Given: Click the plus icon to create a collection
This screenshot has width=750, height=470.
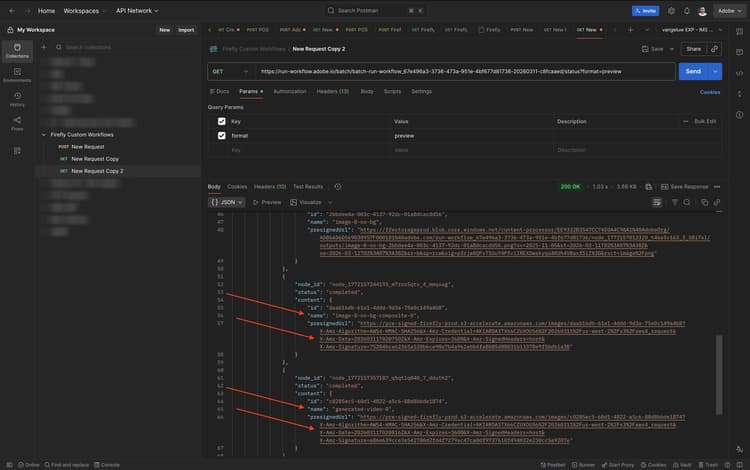Looking at the screenshot, I should (44, 47).
